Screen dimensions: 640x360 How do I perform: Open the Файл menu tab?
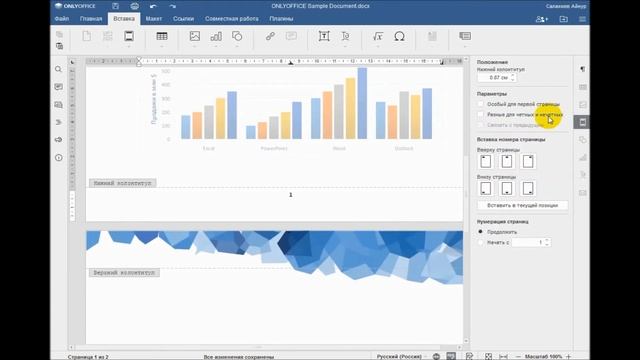pos(62,19)
